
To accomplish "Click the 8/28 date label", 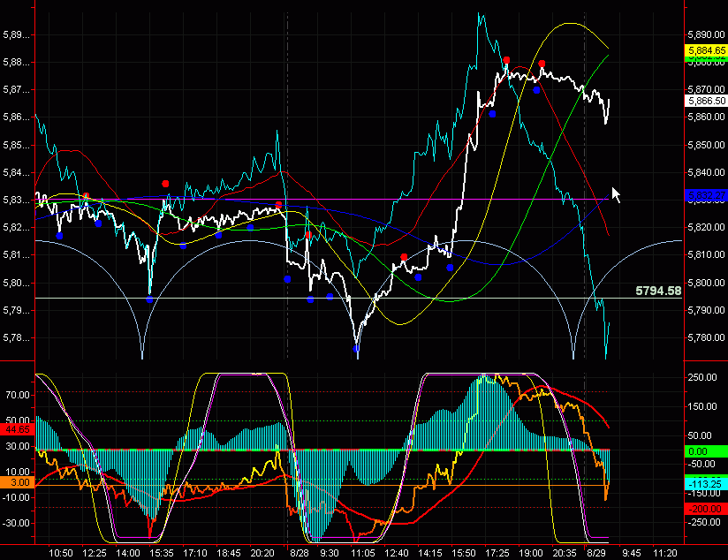I will tap(300, 553).
